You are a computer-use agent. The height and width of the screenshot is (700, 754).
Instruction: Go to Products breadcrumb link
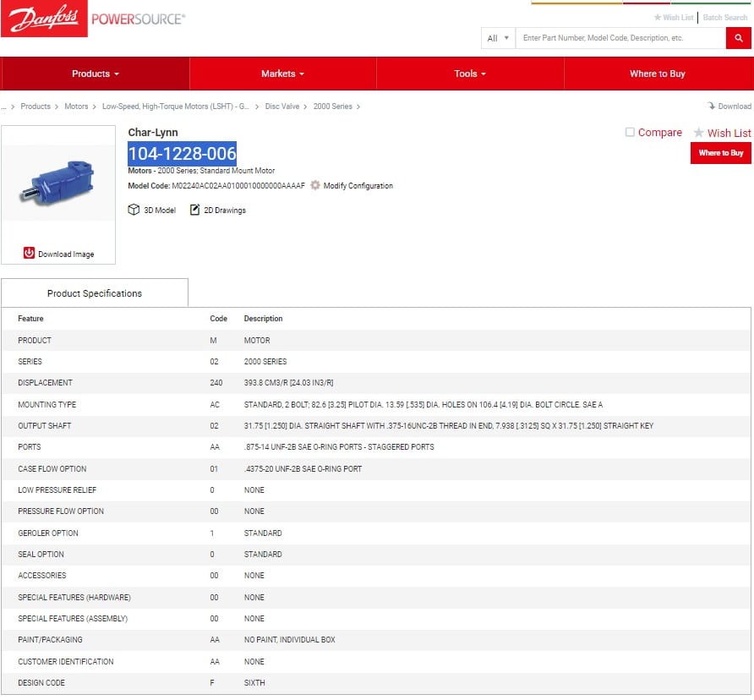[x=36, y=107]
